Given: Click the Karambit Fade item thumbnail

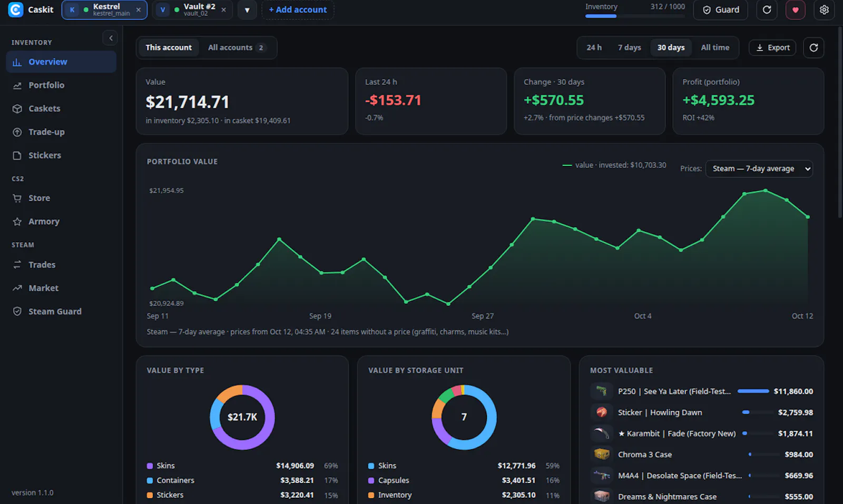Looking at the screenshot, I should point(602,433).
